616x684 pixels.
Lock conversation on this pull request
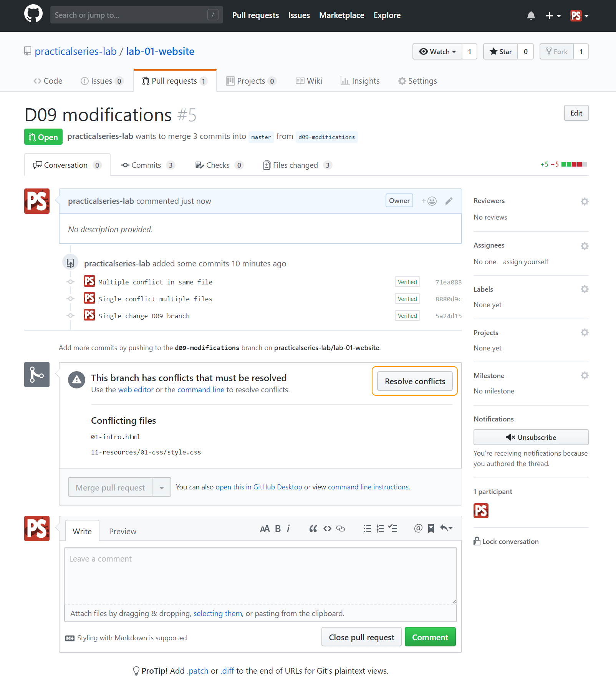pyautogui.click(x=506, y=541)
